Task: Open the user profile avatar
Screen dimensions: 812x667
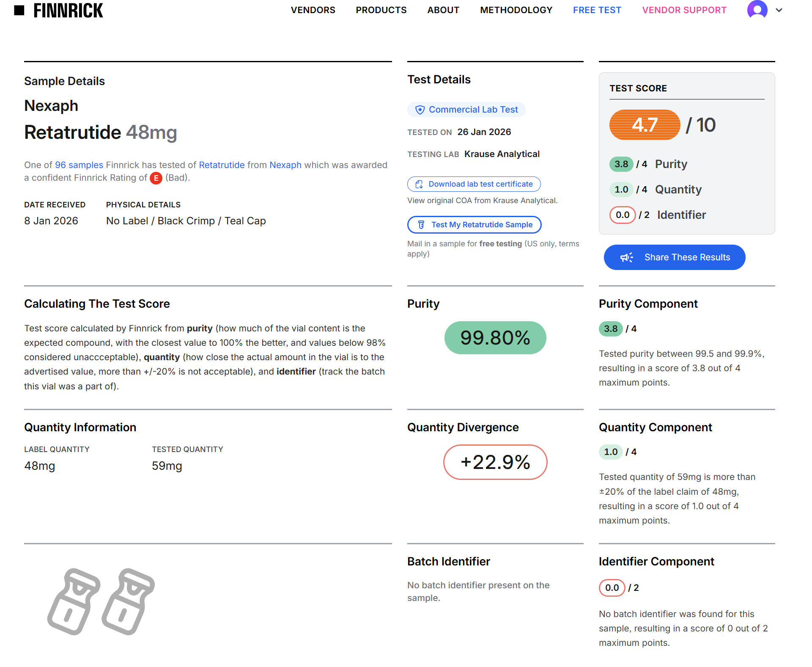Action: pos(757,10)
